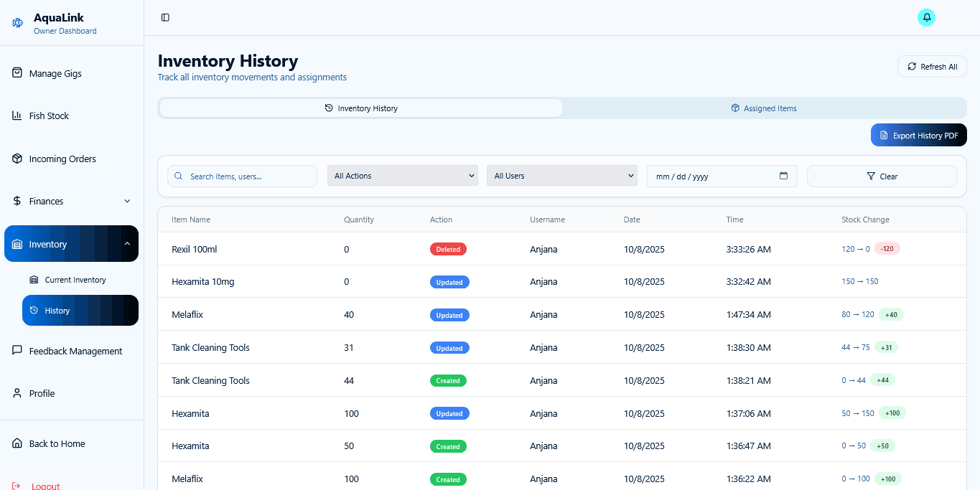The height and width of the screenshot is (490, 980).
Task: Open the All Actions dropdown
Action: click(x=402, y=175)
